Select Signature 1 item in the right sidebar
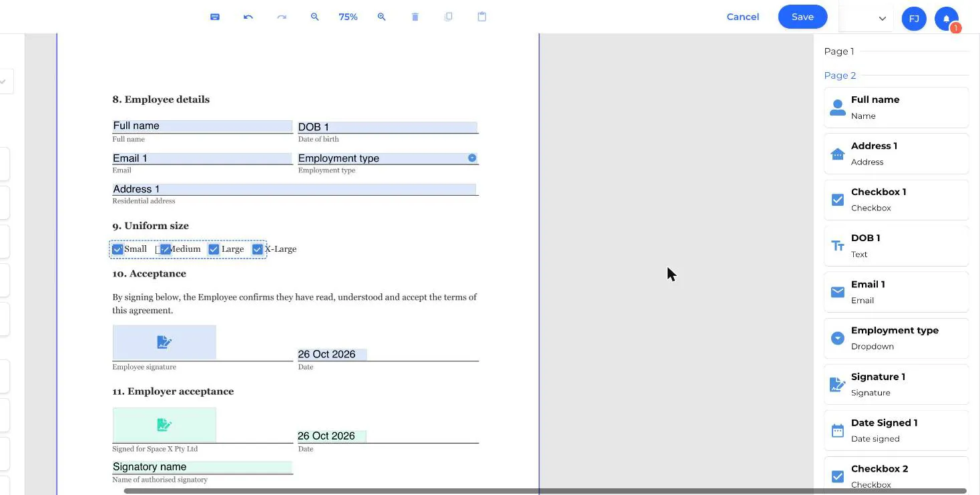 coord(896,384)
